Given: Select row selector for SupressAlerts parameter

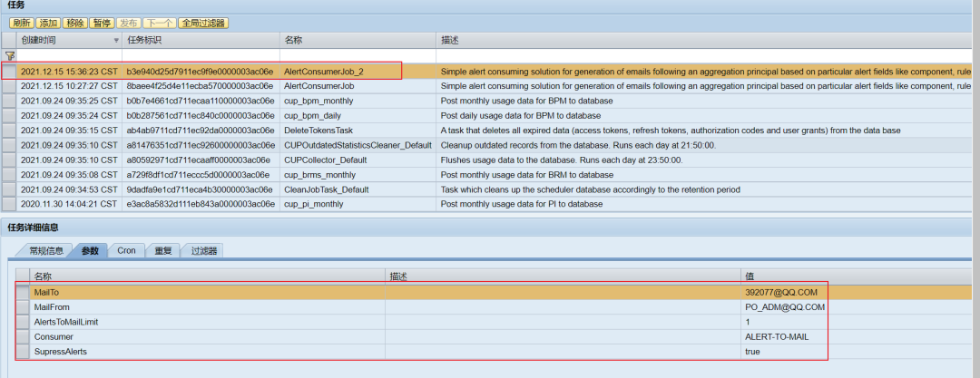Looking at the screenshot, I should pyautogui.click(x=23, y=352).
